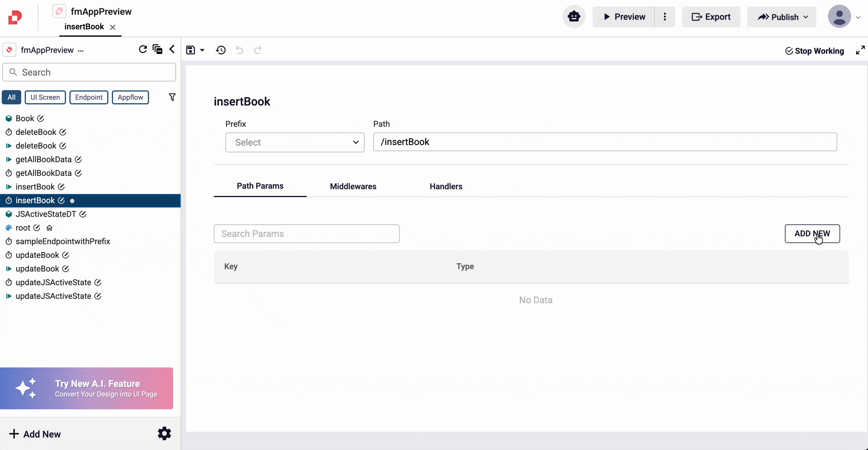Toggle the UI Screen filter chip
The height and width of the screenshot is (450, 868).
pyautogui.click(x=45, y=97)
